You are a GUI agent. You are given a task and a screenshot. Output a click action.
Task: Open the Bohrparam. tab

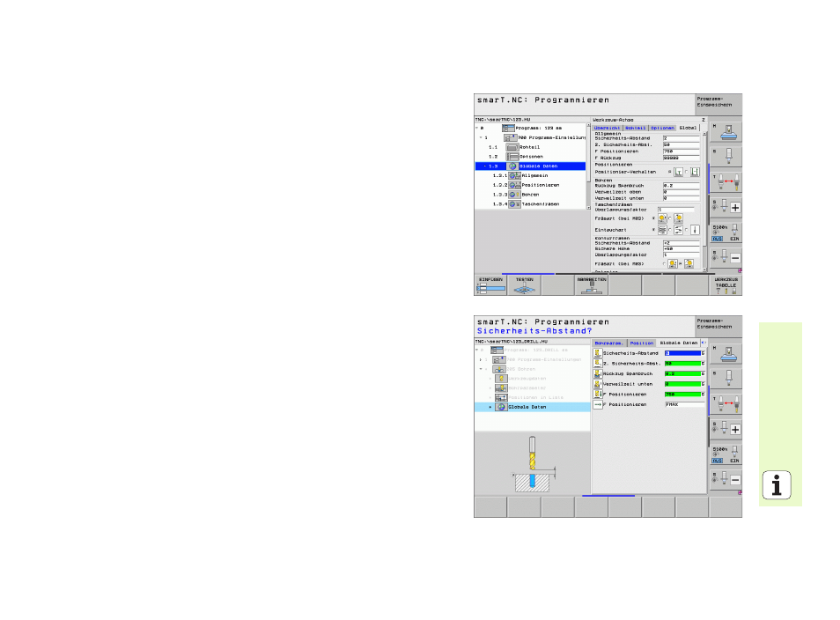pyautogui.click(x=609, y=343)
